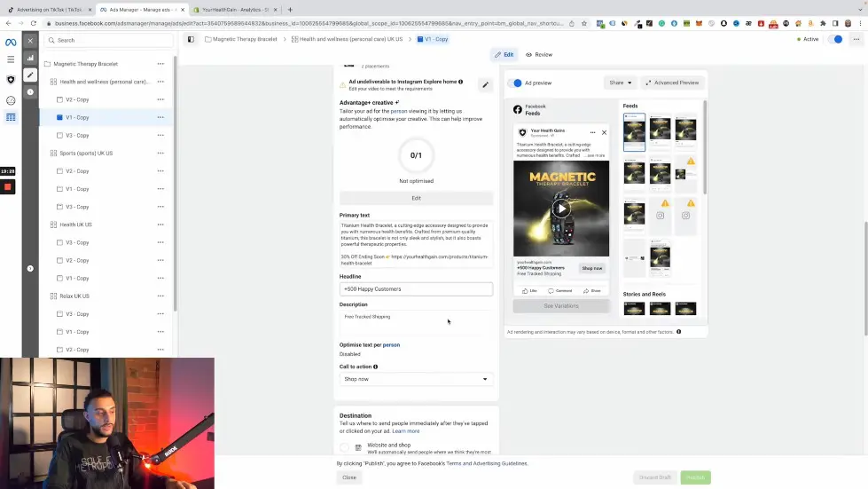
Task: Click the Advantage+ creative Edit button
Action: point(416,198)
